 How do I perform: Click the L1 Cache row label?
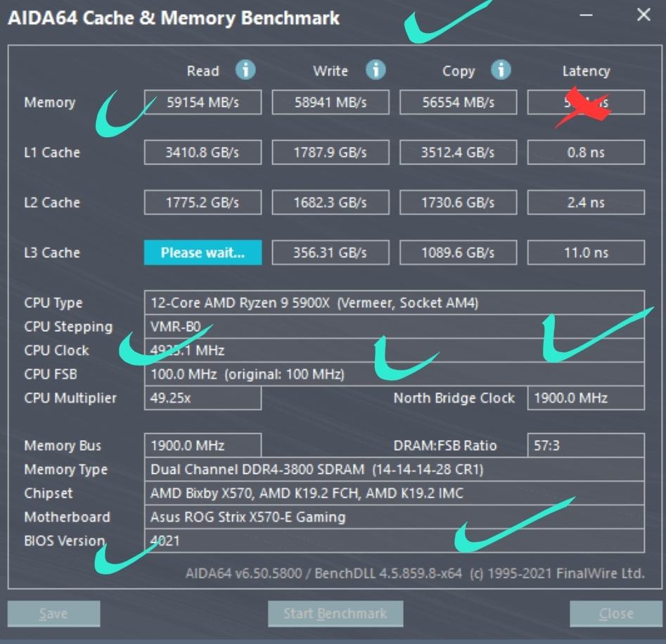52,153
